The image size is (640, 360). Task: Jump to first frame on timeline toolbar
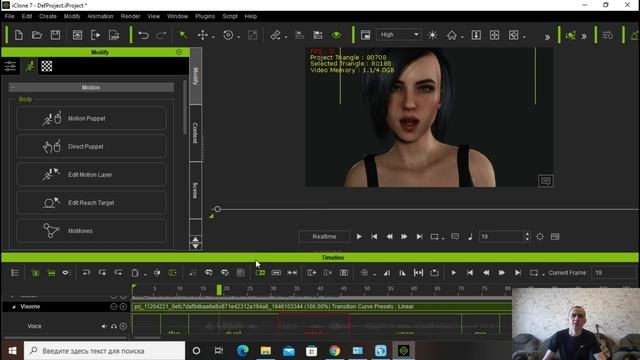pos(470,273)
